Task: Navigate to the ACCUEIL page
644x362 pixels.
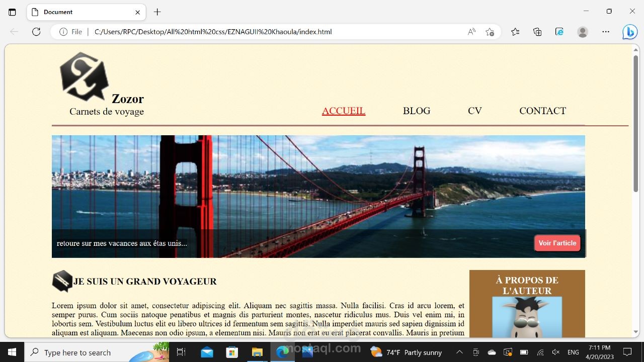Action: click(344, 111)
